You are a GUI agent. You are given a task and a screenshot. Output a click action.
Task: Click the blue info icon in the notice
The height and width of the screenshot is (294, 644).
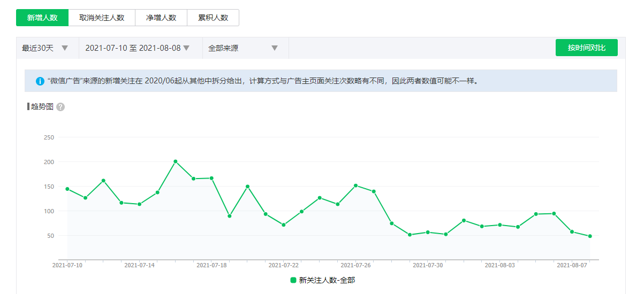(40, 81)
